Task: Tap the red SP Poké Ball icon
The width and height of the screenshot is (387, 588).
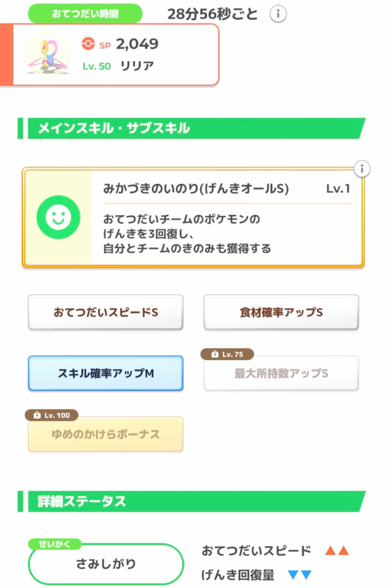Action: pyautogui.click(x=88, y=44)
